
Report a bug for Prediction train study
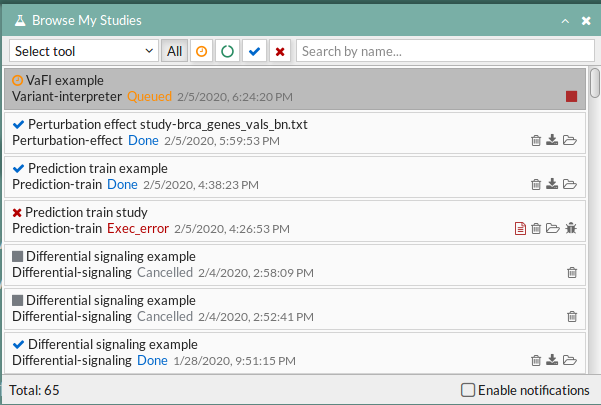[571, 228]
